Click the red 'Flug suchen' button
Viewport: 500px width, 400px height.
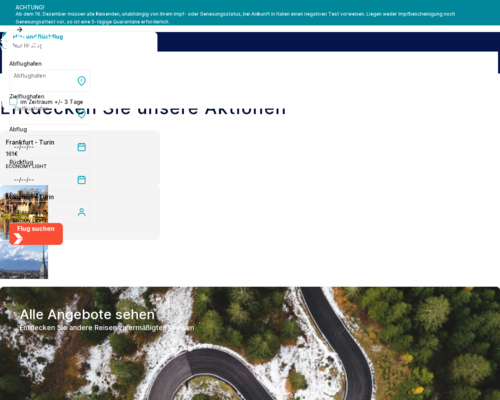click(36, 234)
